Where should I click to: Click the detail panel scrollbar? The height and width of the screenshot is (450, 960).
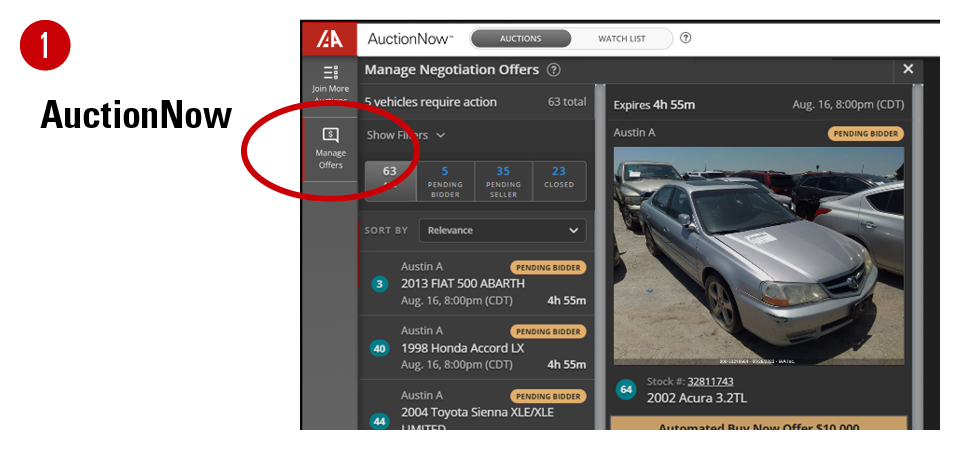coord(917,257)
